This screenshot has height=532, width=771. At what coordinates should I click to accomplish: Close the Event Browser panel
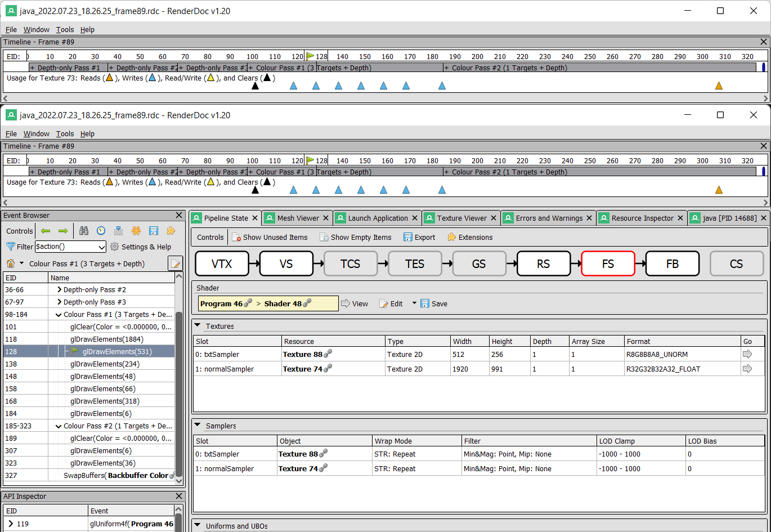(179, 215)
